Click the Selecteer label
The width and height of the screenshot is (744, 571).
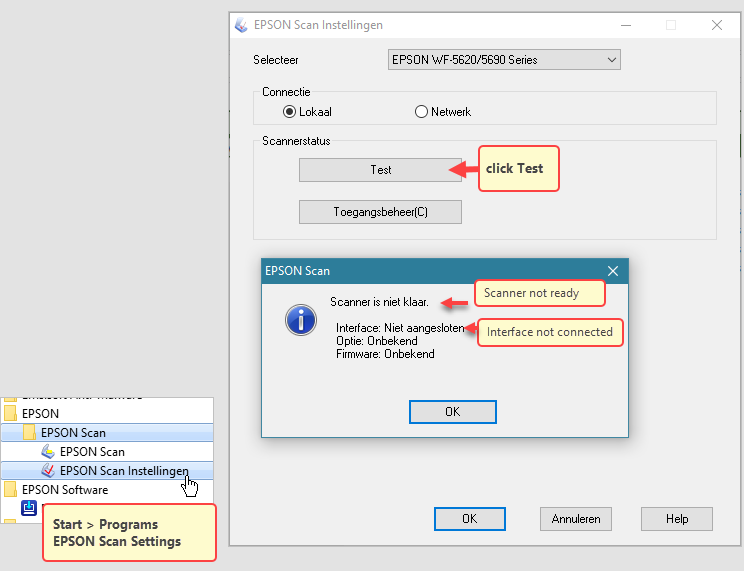[x=276, y=60]
